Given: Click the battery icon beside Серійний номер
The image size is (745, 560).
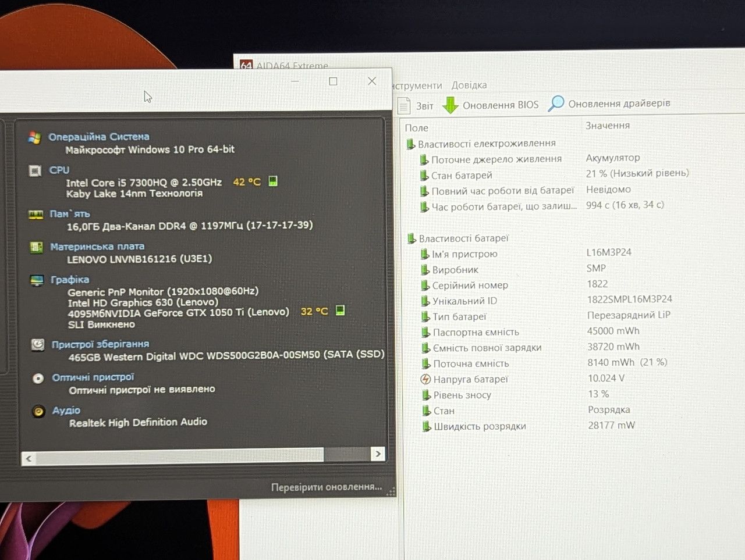Looking at the screenshot, I should tap(425, 286).
